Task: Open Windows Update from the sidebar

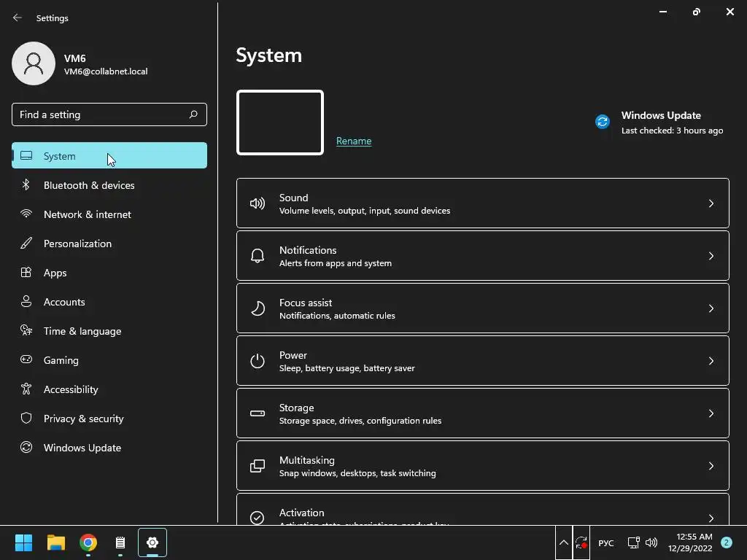Action: tap(109, 447)
